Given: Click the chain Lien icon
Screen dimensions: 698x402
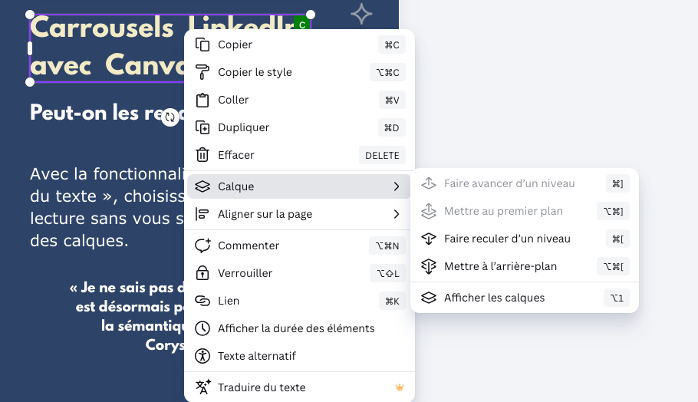Looking at the screenshot, I should tap(202, 301).
